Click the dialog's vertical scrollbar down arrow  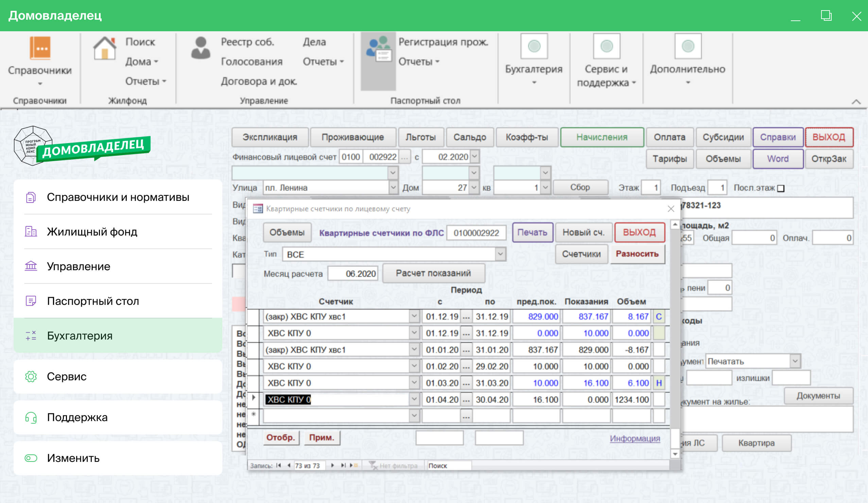click(675, 454)
